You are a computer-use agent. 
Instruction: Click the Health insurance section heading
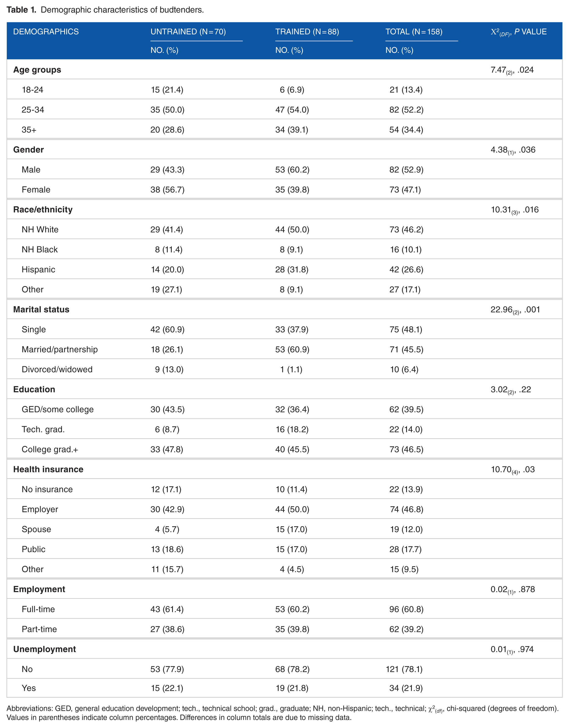pos(48,469)
